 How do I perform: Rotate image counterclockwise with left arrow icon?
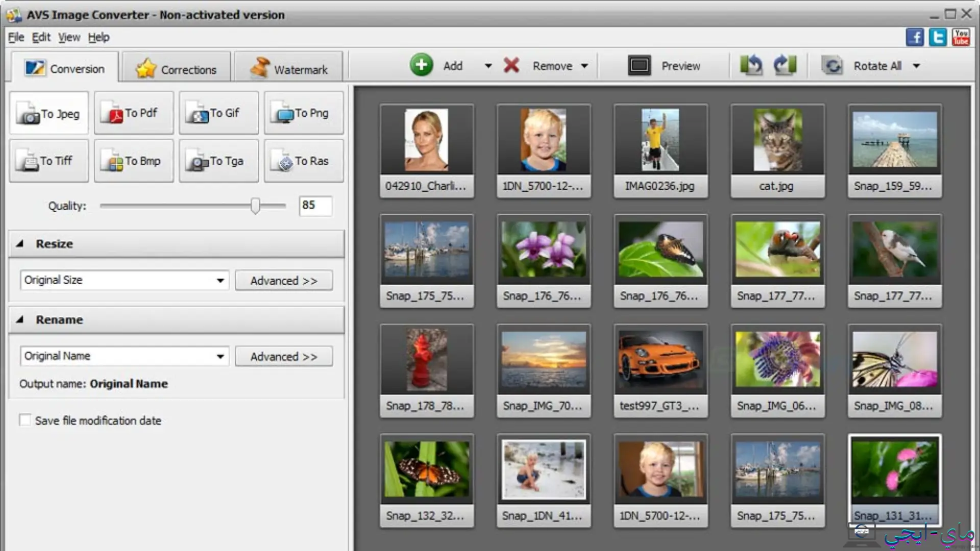751,65
